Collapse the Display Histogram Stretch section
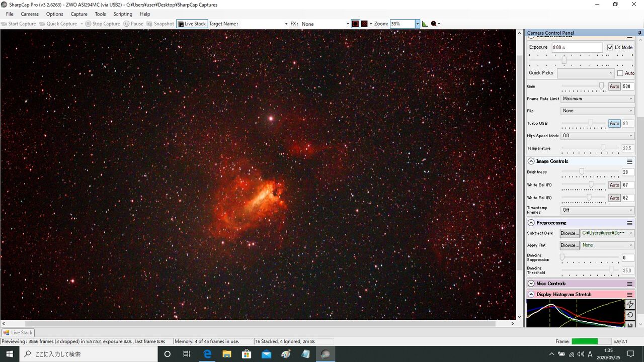 point(531,295)
